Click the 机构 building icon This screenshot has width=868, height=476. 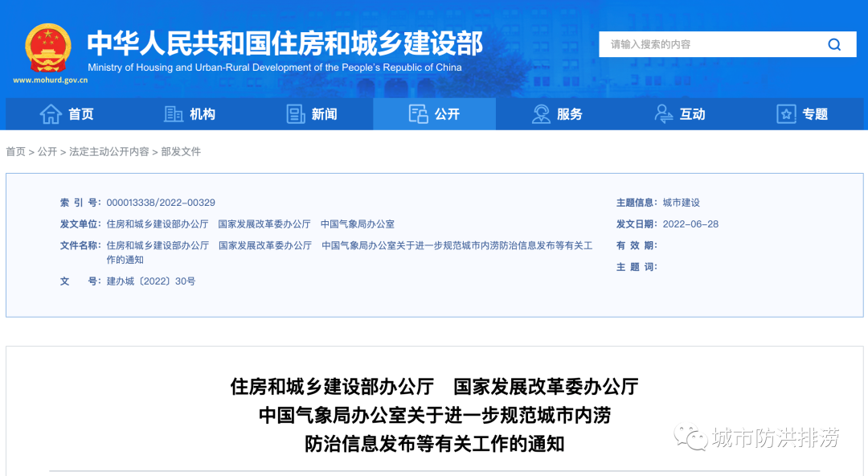[x=174, y=114]
